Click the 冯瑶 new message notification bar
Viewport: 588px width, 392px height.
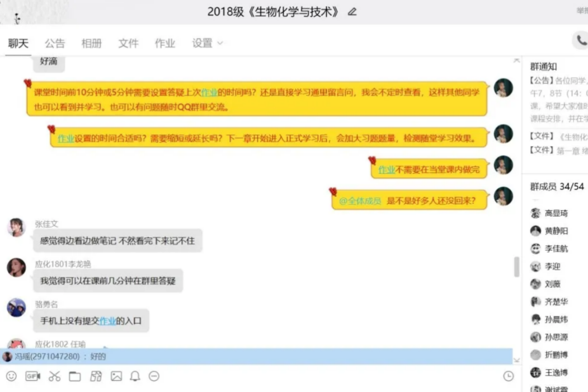(x=256, y=356)
